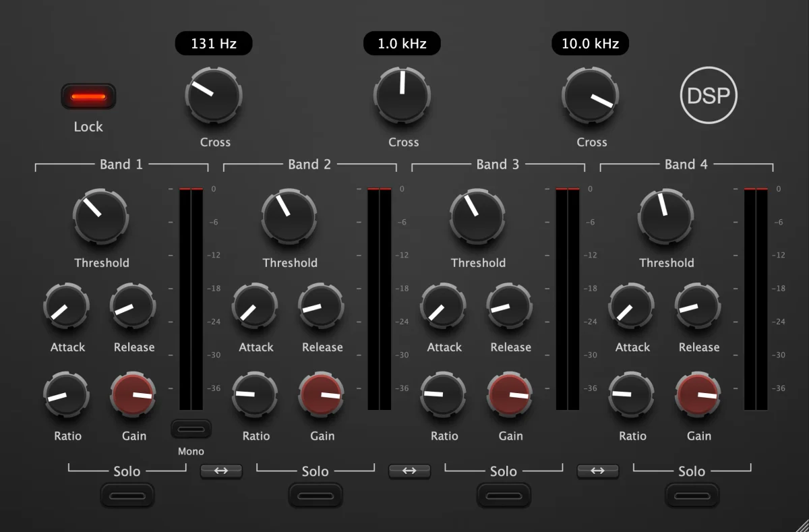Enable Solo for Band 1
Screen dimensions: 809x532
click(x=127, y=496)
